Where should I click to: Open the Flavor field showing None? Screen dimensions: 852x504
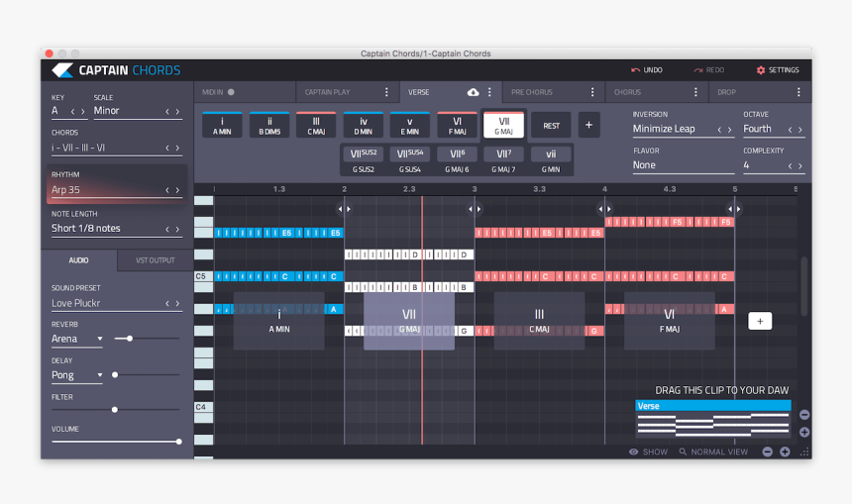[683, 165]
